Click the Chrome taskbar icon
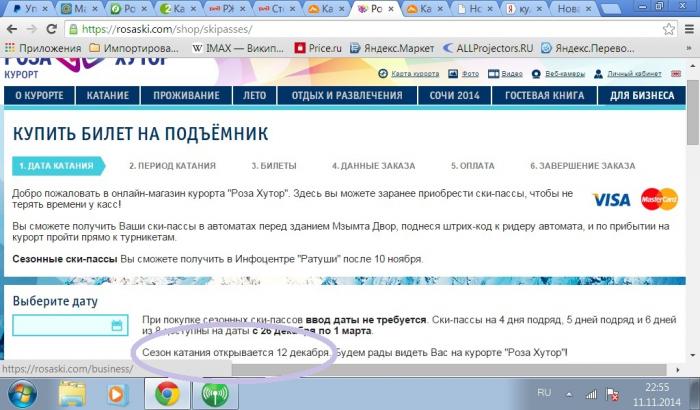700x410 pixels. [167, 394]
